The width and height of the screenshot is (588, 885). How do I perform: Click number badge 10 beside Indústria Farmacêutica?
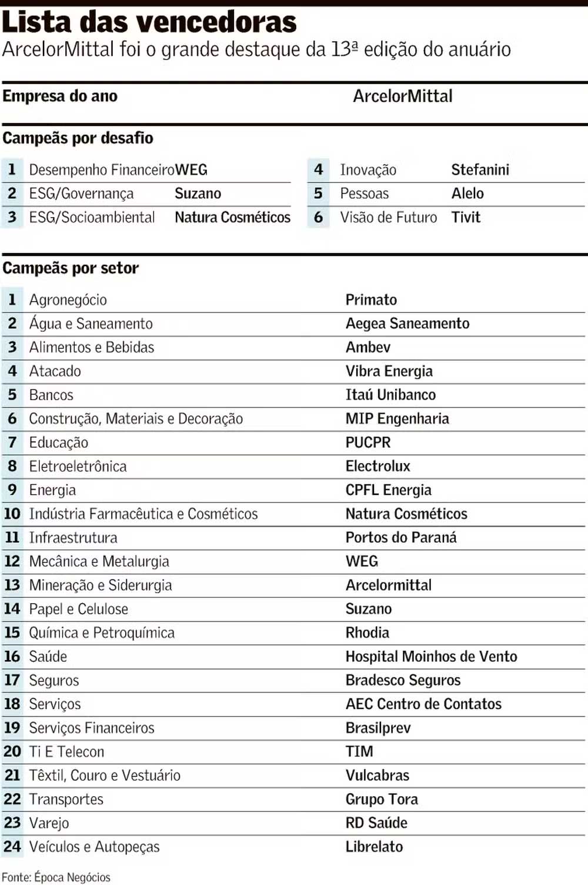tap(12, 514)
